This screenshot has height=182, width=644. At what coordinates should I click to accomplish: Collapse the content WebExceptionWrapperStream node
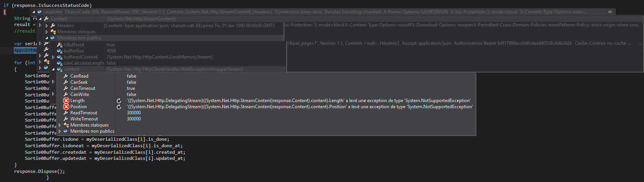pos(53,69)
